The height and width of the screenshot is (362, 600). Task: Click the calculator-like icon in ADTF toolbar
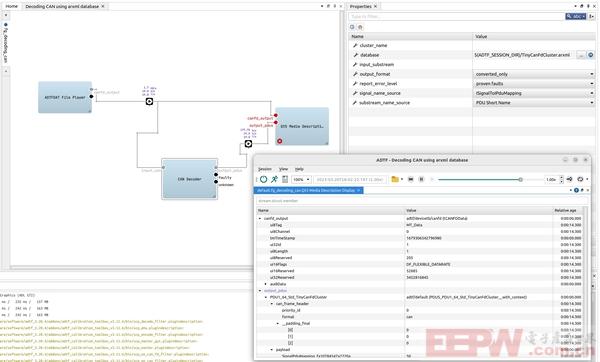(x=285, y=179)
